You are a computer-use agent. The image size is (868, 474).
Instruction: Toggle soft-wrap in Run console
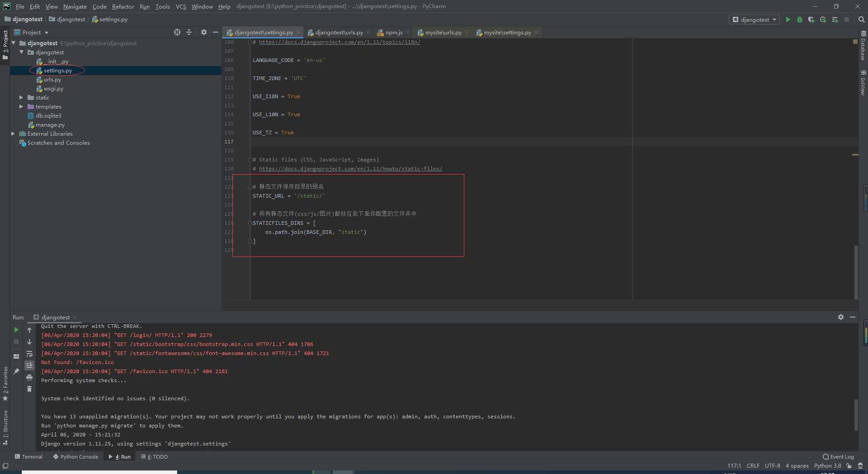pos(29,354)
